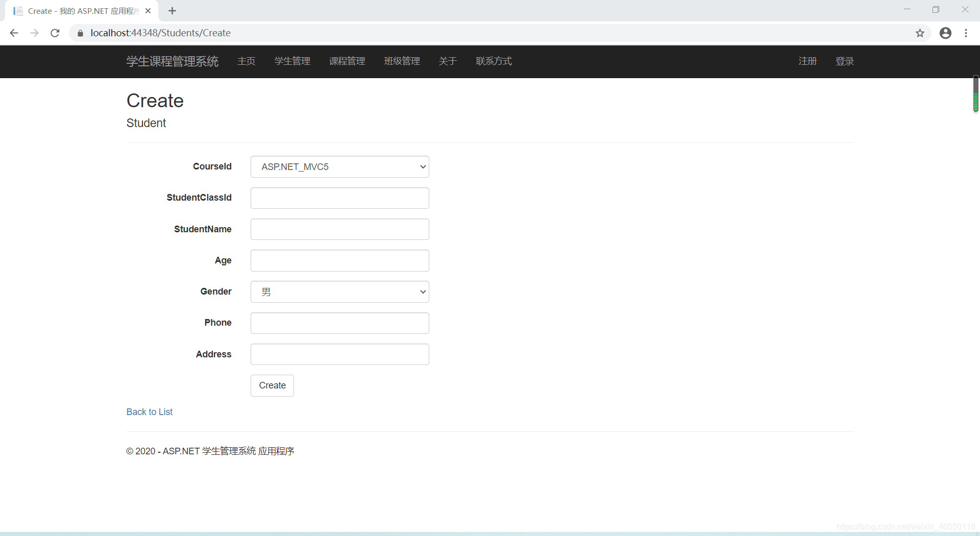Focus the Age input field

[340, 261]
